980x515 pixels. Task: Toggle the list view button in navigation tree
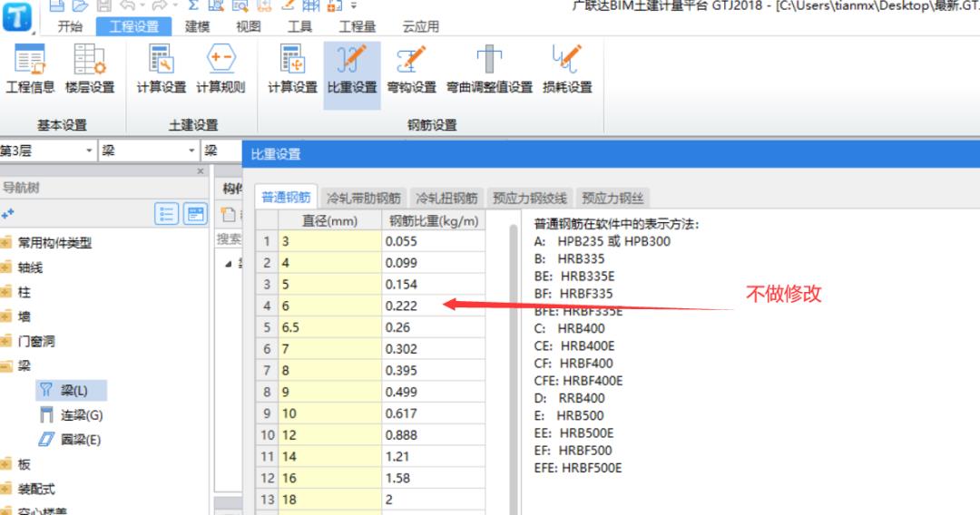[167, 214]
